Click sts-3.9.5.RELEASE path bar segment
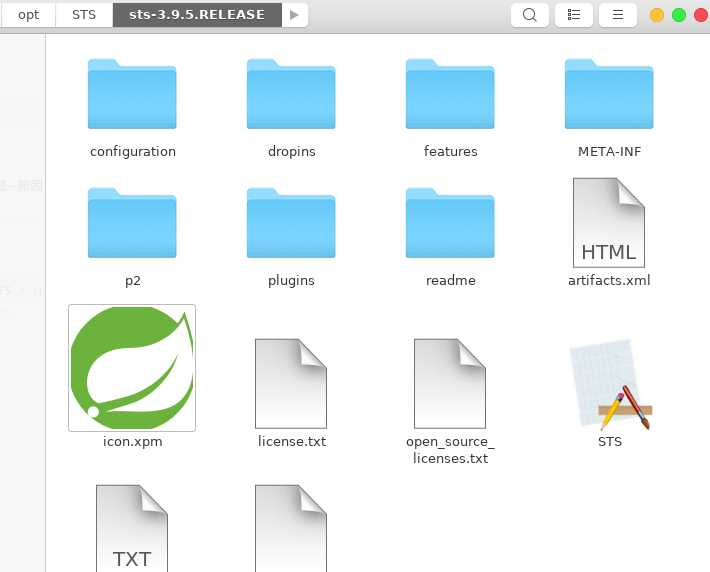This screenshot has width=710, height=572. pos(197,15)
